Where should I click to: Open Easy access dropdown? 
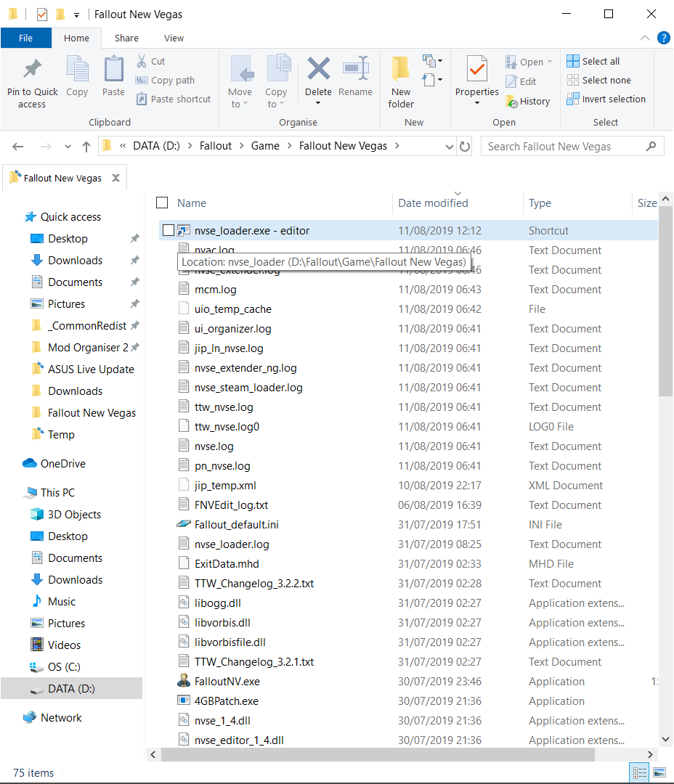click(433, 80)
